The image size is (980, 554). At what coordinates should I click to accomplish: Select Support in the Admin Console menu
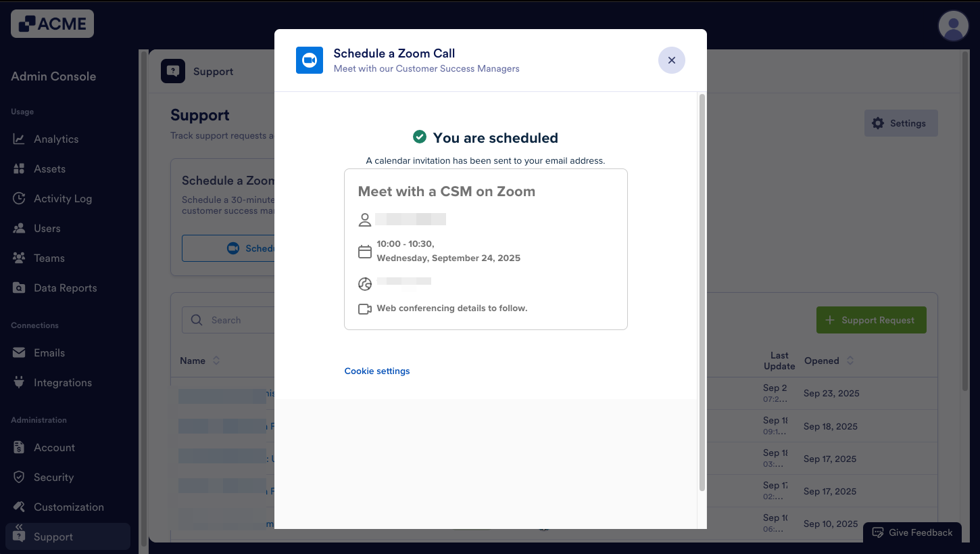tap(52, 536)
